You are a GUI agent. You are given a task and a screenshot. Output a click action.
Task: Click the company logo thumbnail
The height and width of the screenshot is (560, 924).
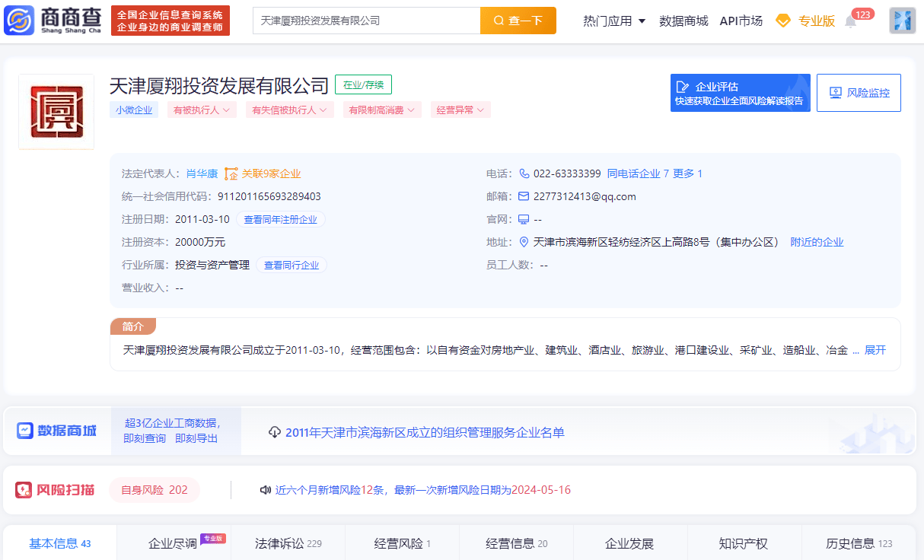(56, 112)
